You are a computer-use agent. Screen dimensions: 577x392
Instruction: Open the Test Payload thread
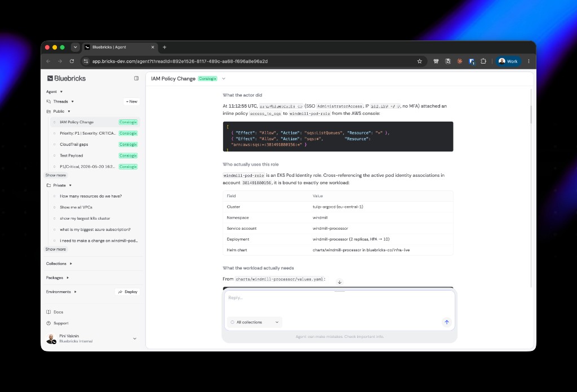coord(94,155)
